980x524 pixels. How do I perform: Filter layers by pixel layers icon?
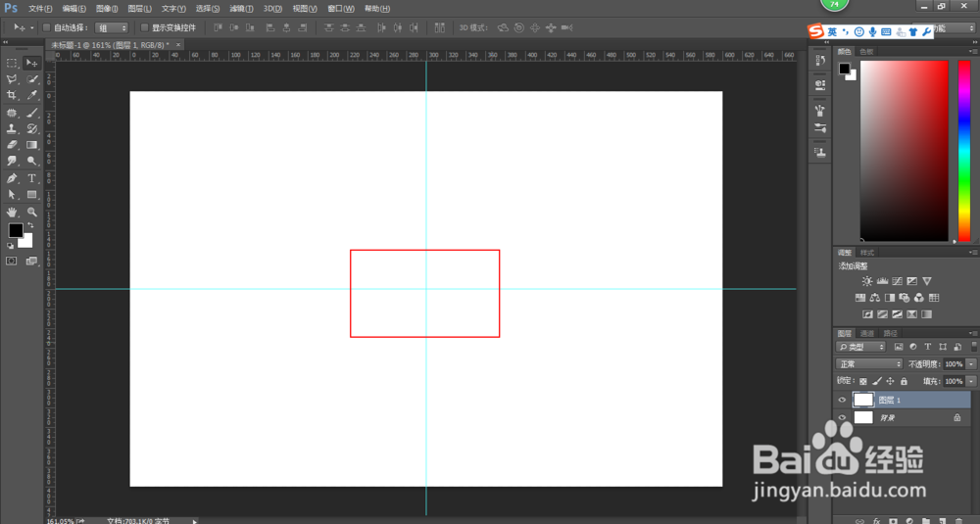899,347
